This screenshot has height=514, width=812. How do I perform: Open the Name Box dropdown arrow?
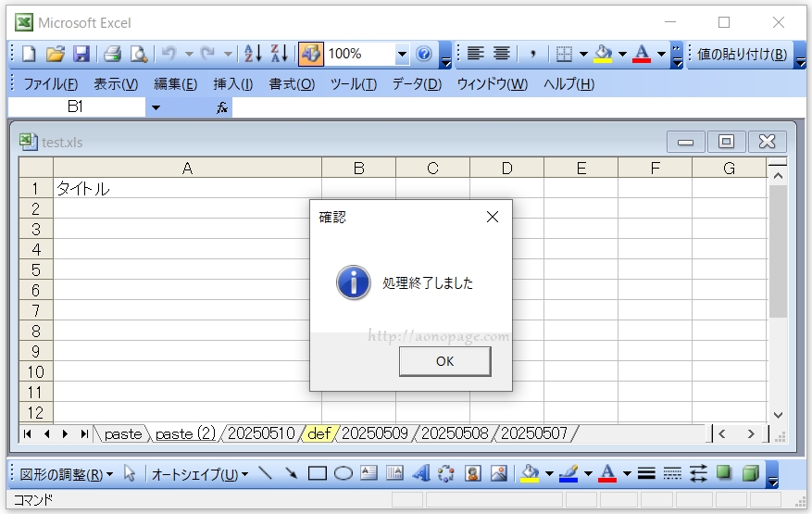156,107
